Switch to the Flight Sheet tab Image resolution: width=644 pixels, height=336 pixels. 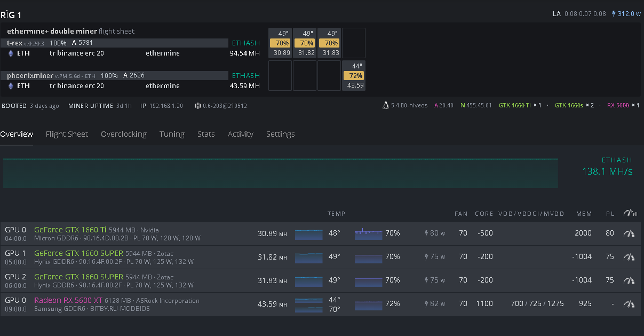coord(67,134)
